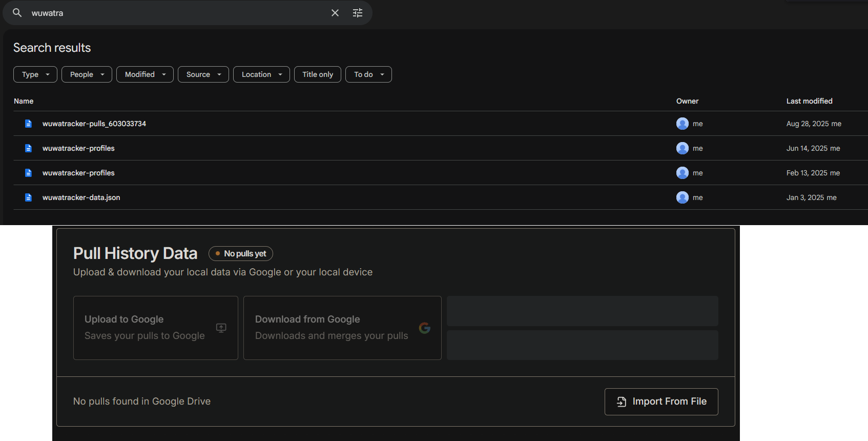
Task: Click the Download from Google card
Action: tap(342, 328)
